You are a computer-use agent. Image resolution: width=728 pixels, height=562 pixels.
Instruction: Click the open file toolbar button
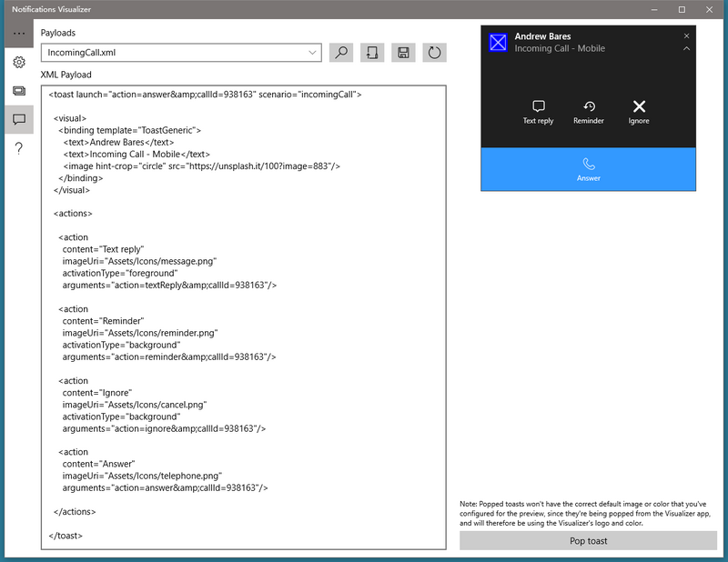tap(372, 53)
